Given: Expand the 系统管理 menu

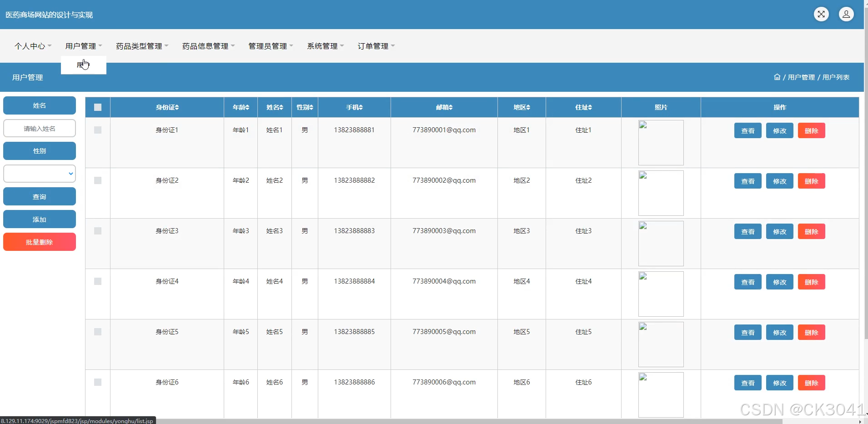Looking at the screenshot, I should tap(326, 46).
